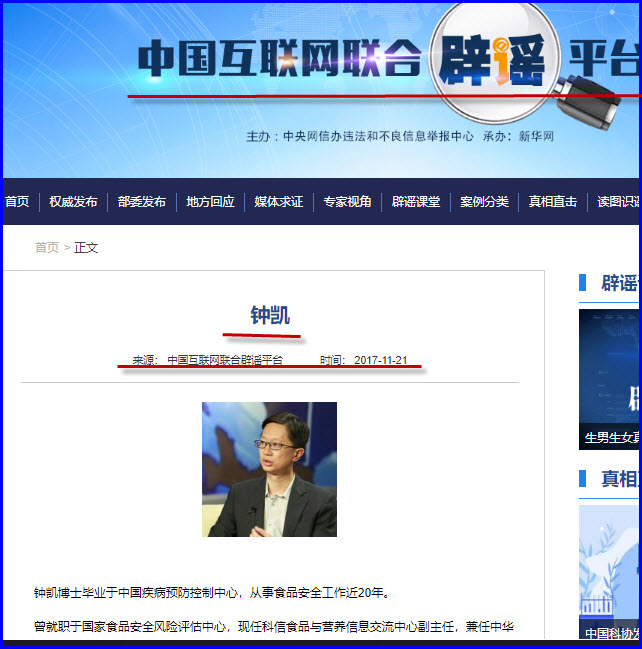Open the 中国科协 sidebar article thumbnail
Screen dimensions: 642x649
[610, 572]
